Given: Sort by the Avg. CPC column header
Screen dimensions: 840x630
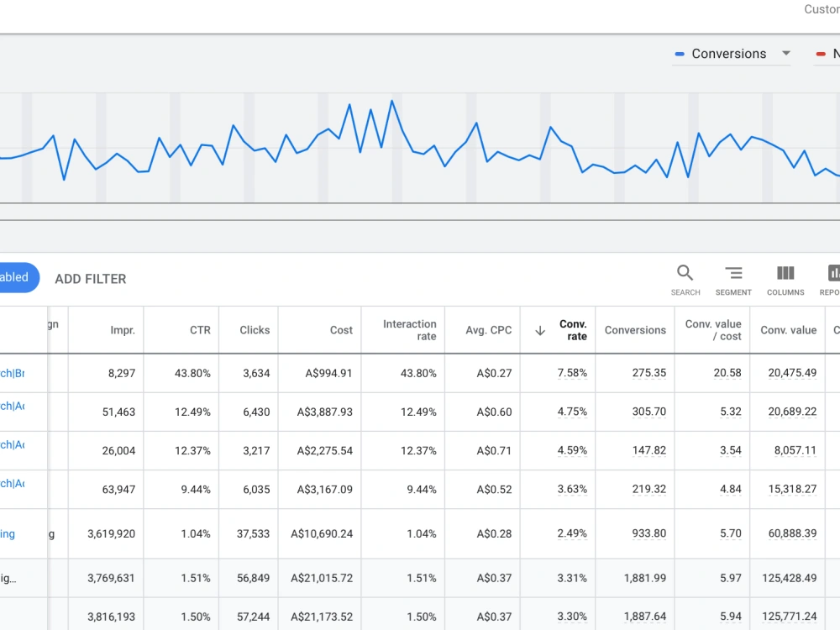Looking at the screenshot, I should (489, 330).
